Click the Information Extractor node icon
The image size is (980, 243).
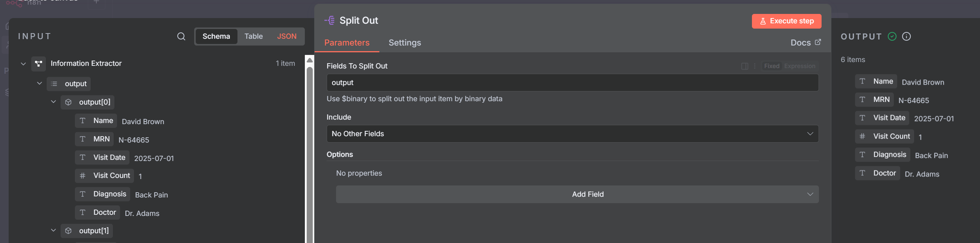[39, 64]
